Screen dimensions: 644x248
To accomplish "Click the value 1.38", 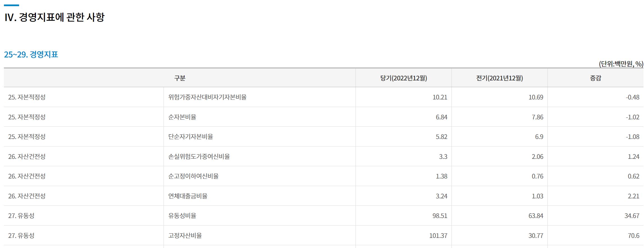I will pyautogui.click(x=441, y=176).
